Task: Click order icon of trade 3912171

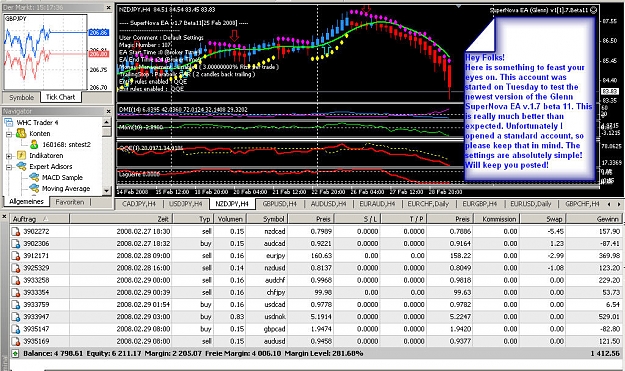Action: point(16,256)
